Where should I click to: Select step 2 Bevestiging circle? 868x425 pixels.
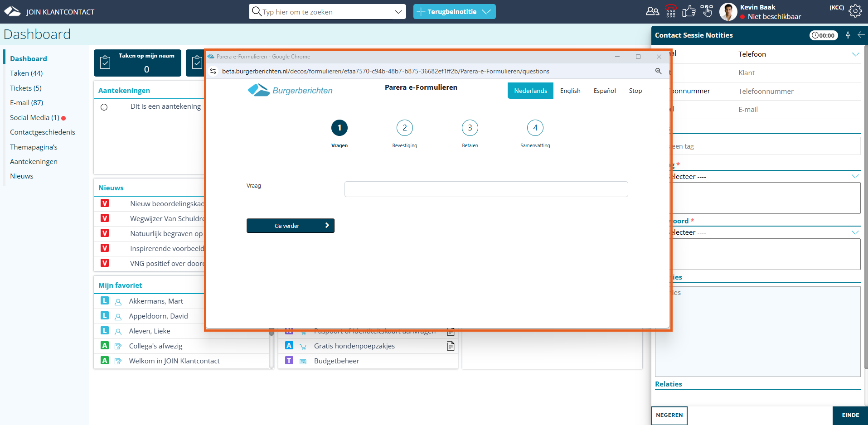pyautogui.click(x=404, y=128)
